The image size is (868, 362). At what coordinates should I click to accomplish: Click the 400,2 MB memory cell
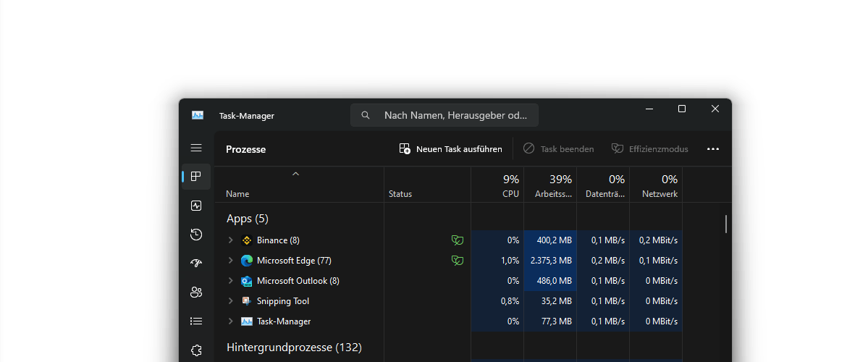(x=549, y=240)
